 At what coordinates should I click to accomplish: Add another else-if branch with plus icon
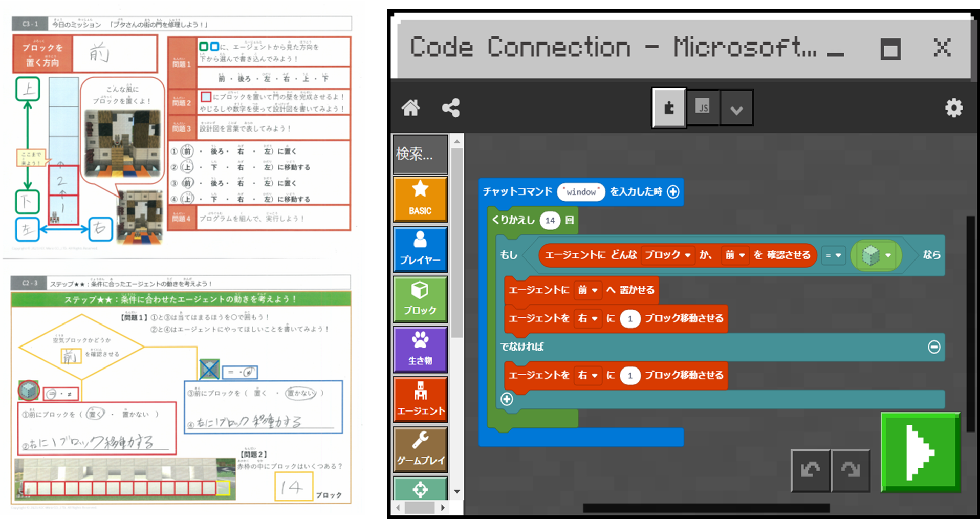coord(507,399)
